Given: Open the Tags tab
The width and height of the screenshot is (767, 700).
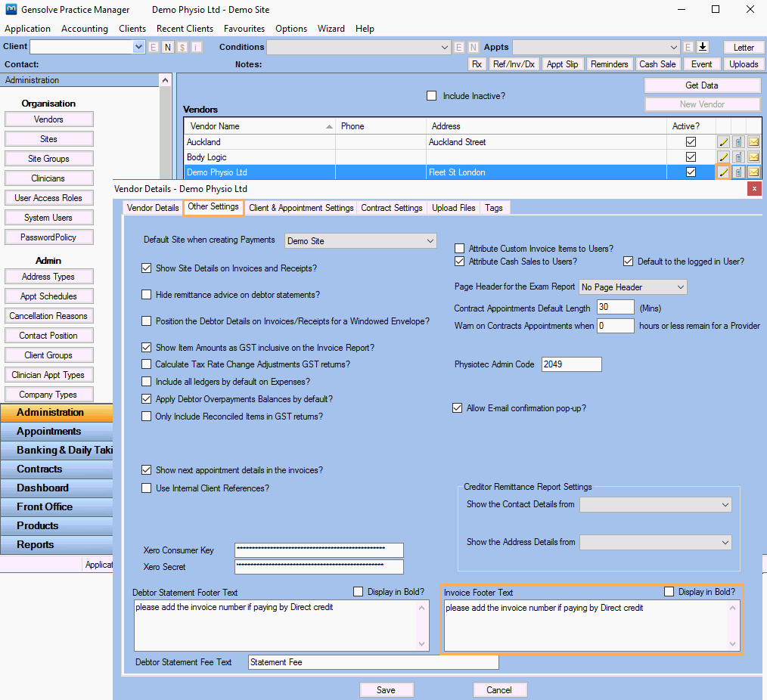Looking at the screenshot, I should coord(494,208).
